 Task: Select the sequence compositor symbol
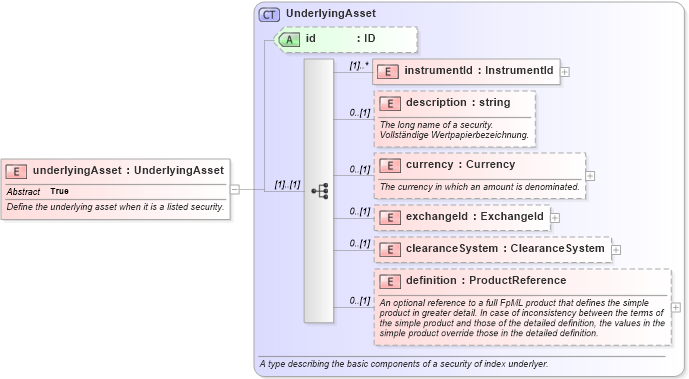click(320, 191)
